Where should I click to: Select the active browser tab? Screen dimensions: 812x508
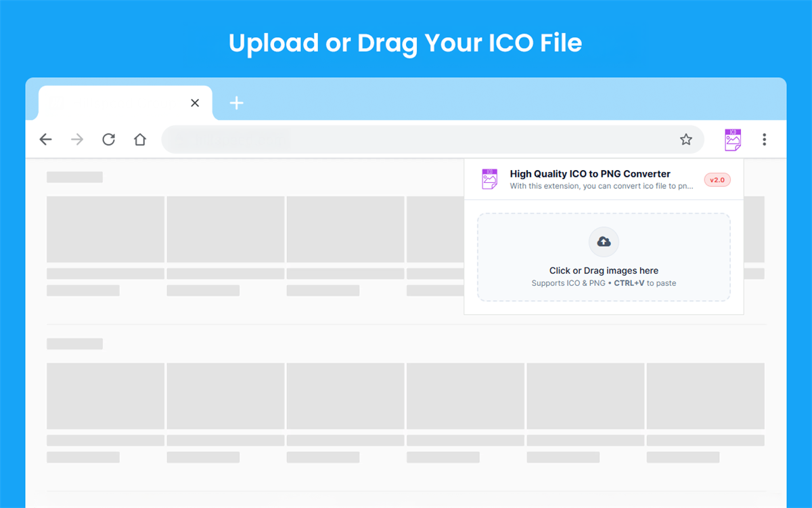[x=125, y=103]
